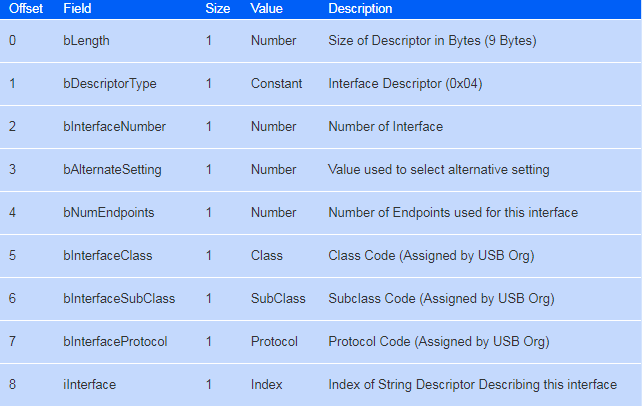This screenshot has height=406, width=642.
Task: Click the Value column header
Action: point(267,9)
